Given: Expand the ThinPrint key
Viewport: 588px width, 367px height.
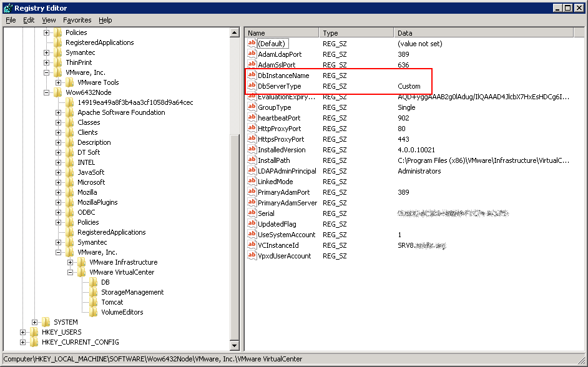Looking at the screenshot, I should (46, 62).
